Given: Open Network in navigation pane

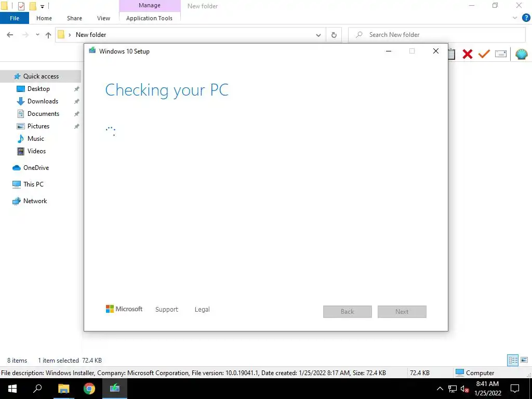Looking at the screenshot, I should click(x=35, y=201).
